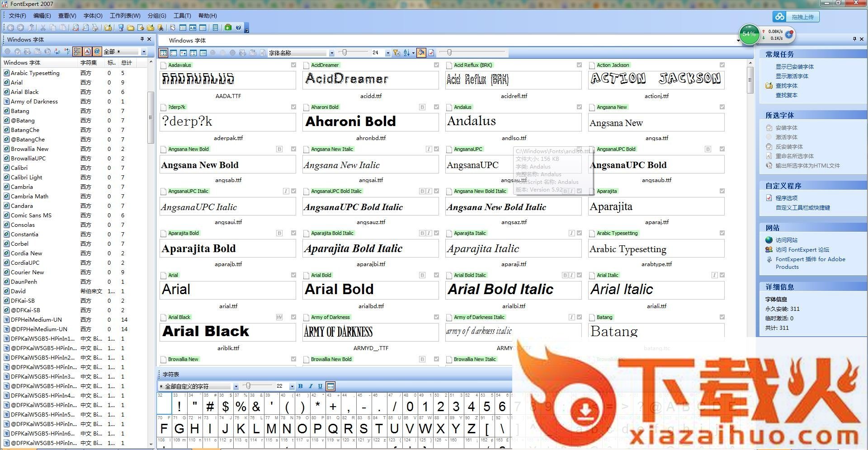Toggle checkbox for Arial Black font card
The image size is (868, 450).
click(293, 317)
